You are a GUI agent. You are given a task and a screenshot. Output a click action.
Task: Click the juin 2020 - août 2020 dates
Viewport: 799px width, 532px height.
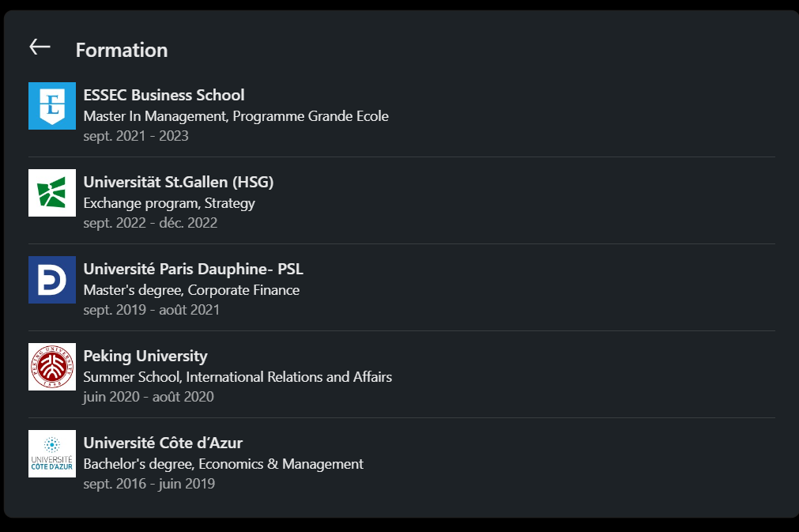click(x=149, y=397)
